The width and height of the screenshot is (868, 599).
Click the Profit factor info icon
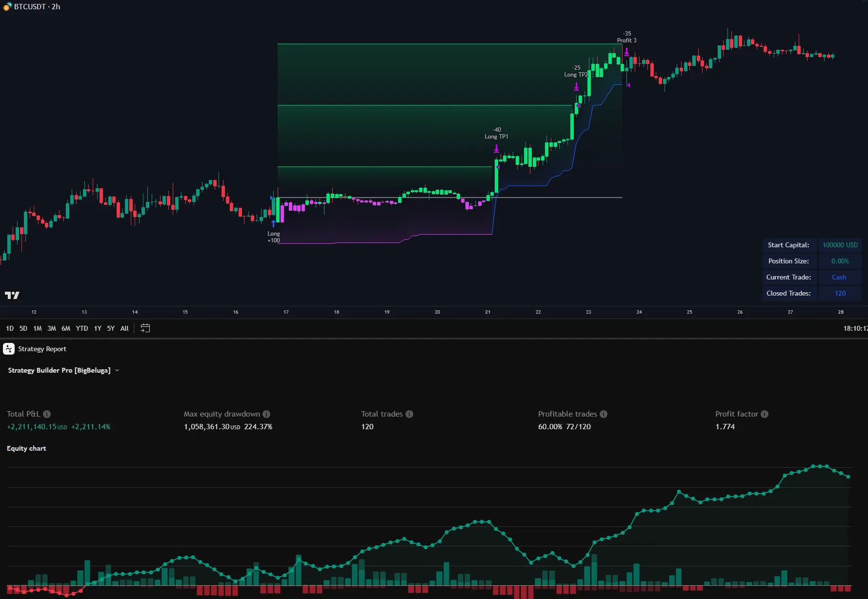765,414
